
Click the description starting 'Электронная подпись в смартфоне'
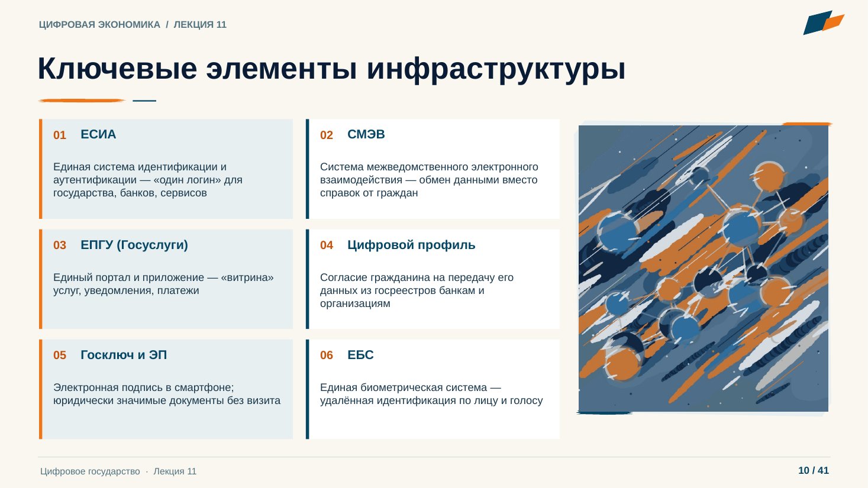(x=167, y=394)
